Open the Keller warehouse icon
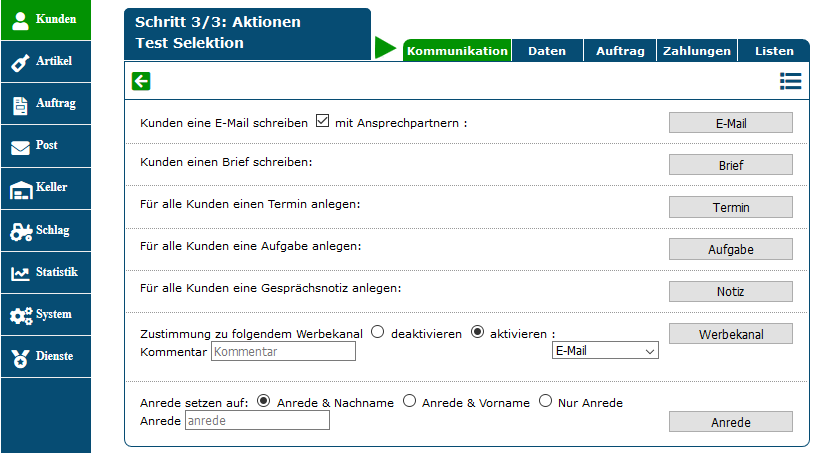 (20, 189)
